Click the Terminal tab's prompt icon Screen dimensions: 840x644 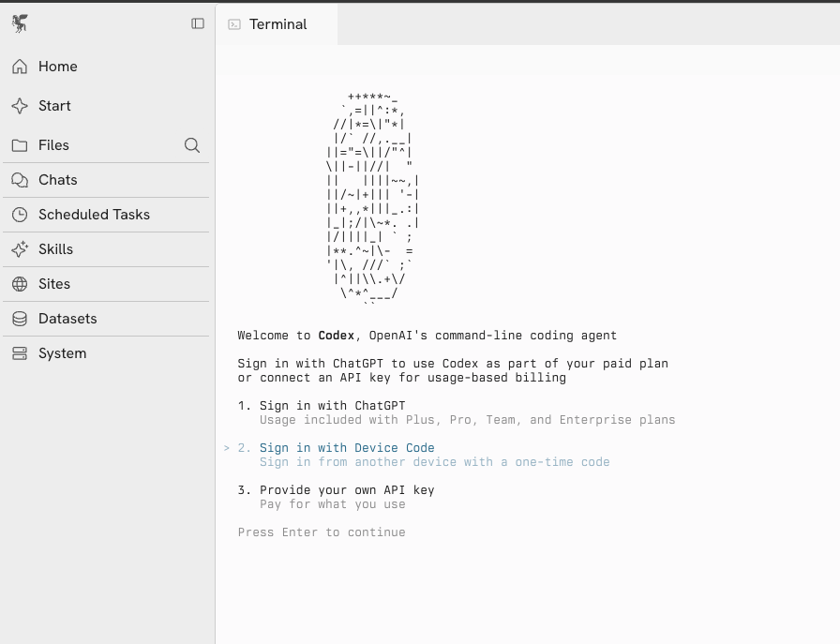click(x=234, y=24)
